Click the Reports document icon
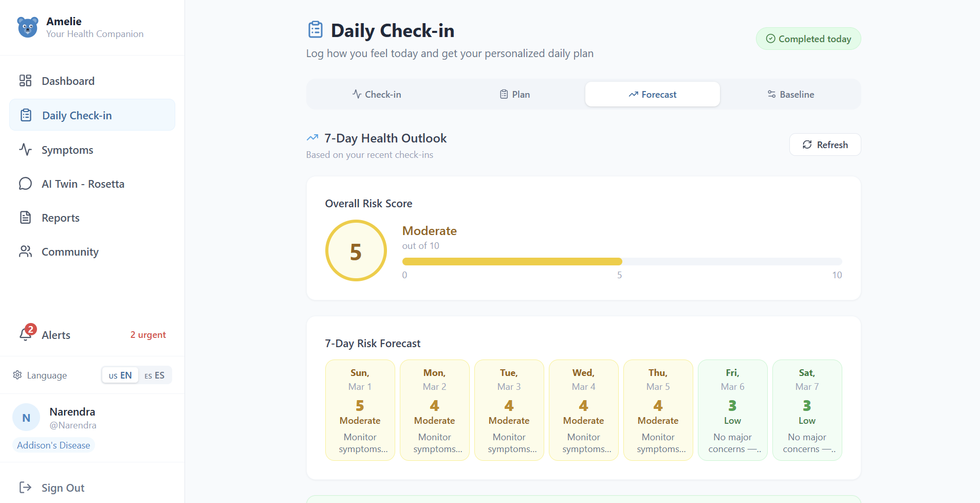The width and height of the screenshot is (980, 503). (x=25, y=218)
